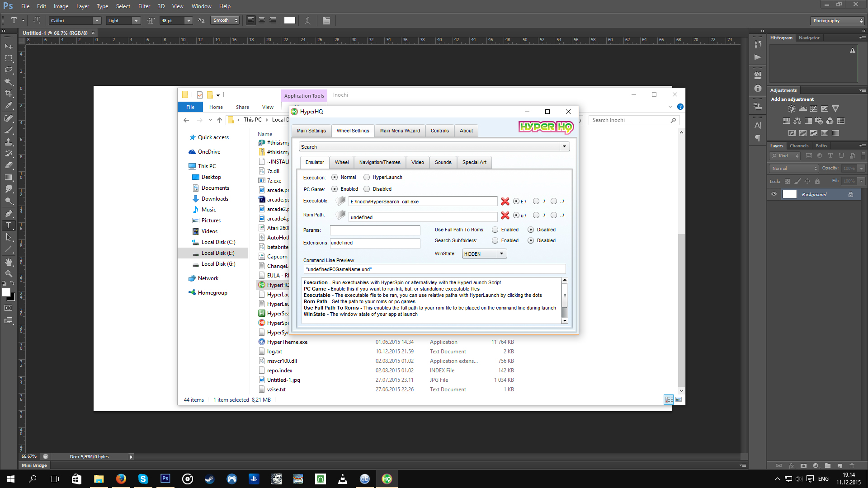
Task: Set Execution to HyperLaunch
Action: [x=367, y=177]
